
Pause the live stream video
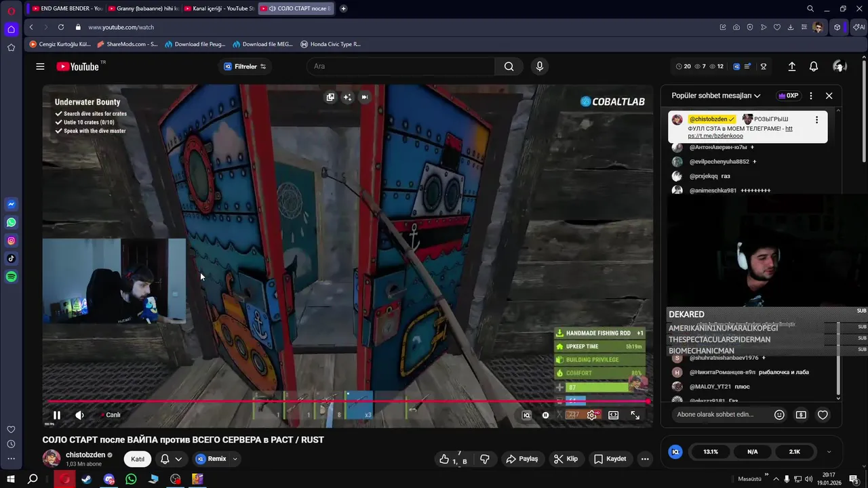click(x=57, y=415)
